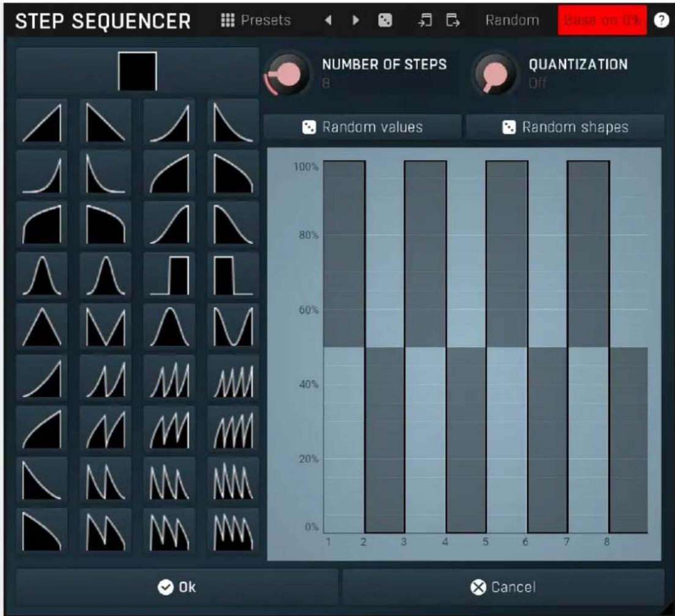Select the sharp V-shaped step shape
675x616 pixels.
pyautogui.click(x=105, y=327)
